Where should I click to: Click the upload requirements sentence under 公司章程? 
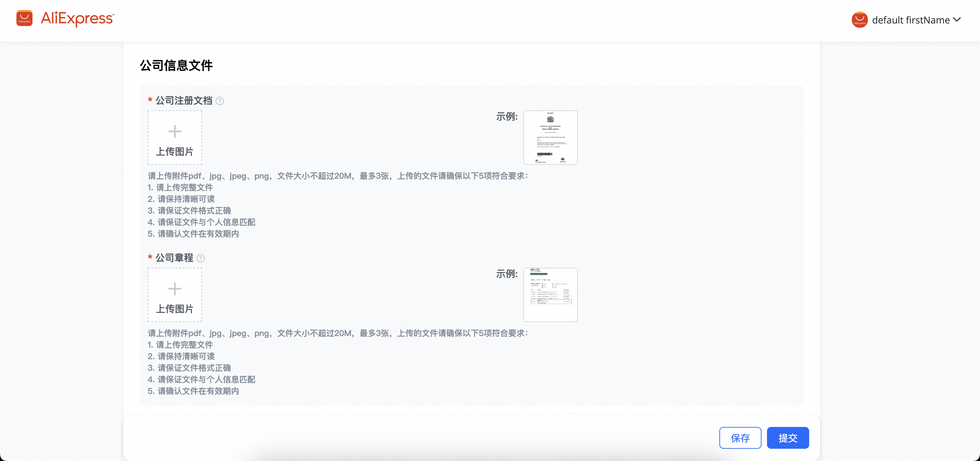point(338,333)
